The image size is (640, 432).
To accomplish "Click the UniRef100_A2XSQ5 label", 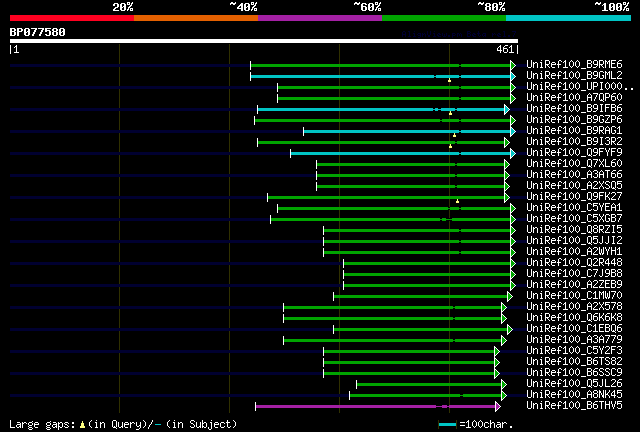I will (574, 186).
